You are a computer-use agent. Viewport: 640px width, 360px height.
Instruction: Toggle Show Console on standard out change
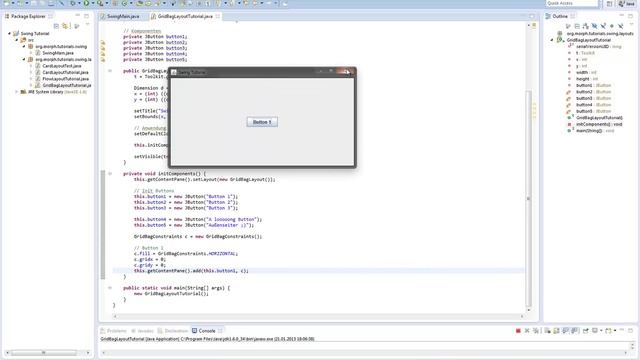pyautogui.click(x=565, y=331)
